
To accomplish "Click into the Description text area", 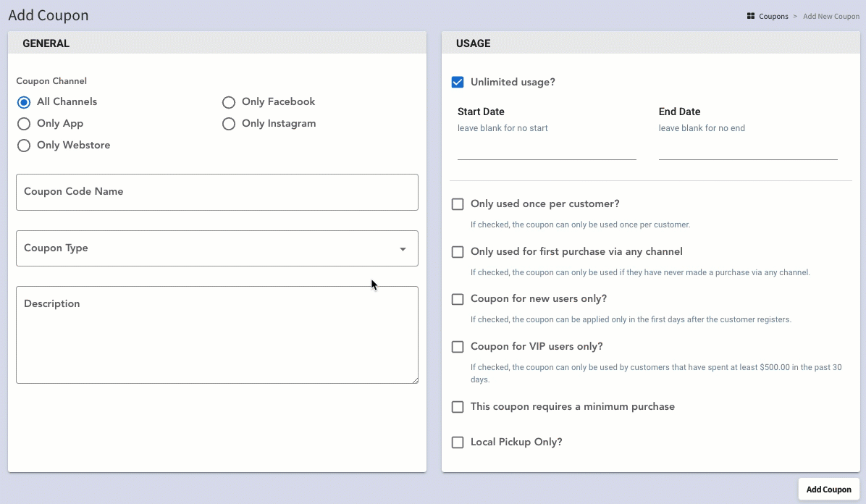I will point(216,335).
